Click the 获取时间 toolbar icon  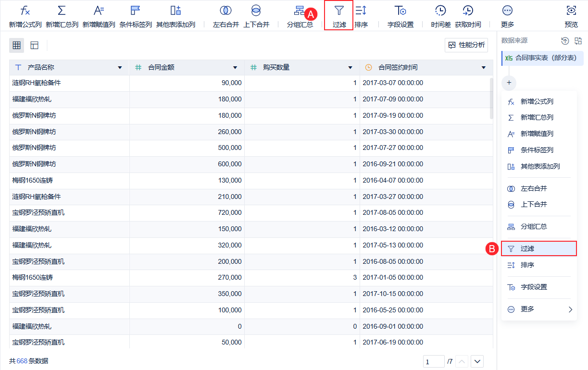click(x=468, y=11)
